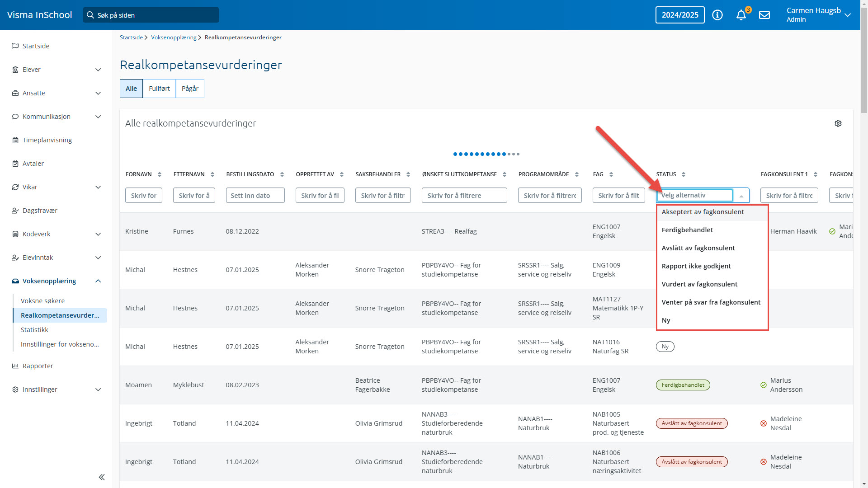Screen dimensions: 868x488
Task: Expand the Kommunikasjon menu chevron
Action: coord(98,117)
